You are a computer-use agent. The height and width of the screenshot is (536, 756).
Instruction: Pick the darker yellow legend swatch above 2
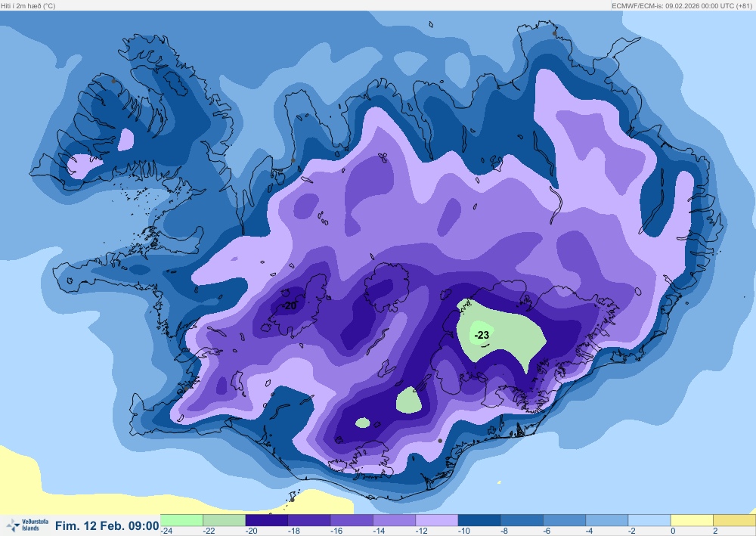pyautogui.click(x=734, y=520)
